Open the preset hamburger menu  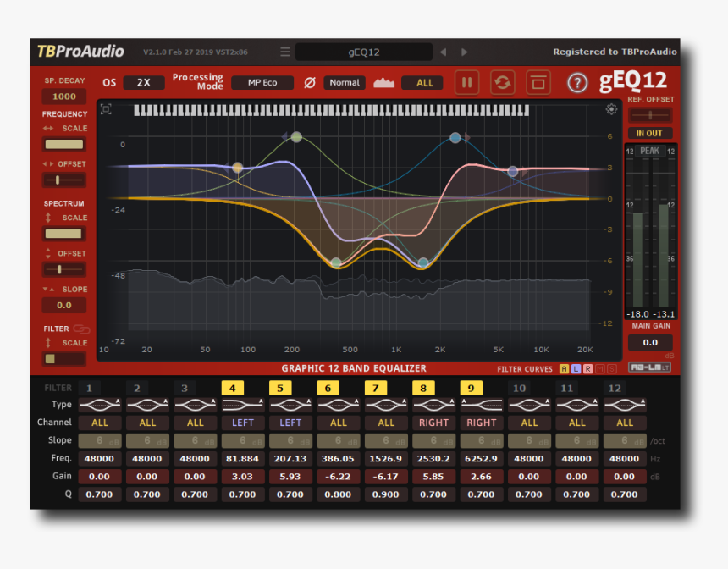(x=285, y=52)
